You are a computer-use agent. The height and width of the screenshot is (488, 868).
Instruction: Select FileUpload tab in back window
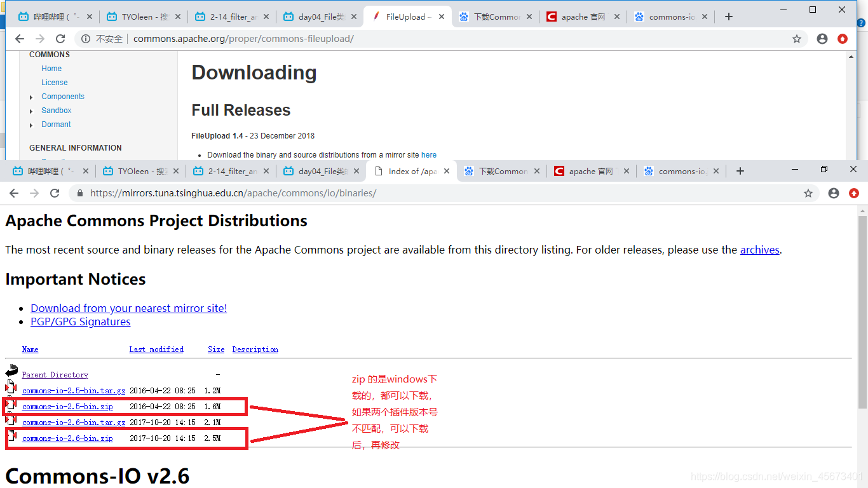[408, 17]
